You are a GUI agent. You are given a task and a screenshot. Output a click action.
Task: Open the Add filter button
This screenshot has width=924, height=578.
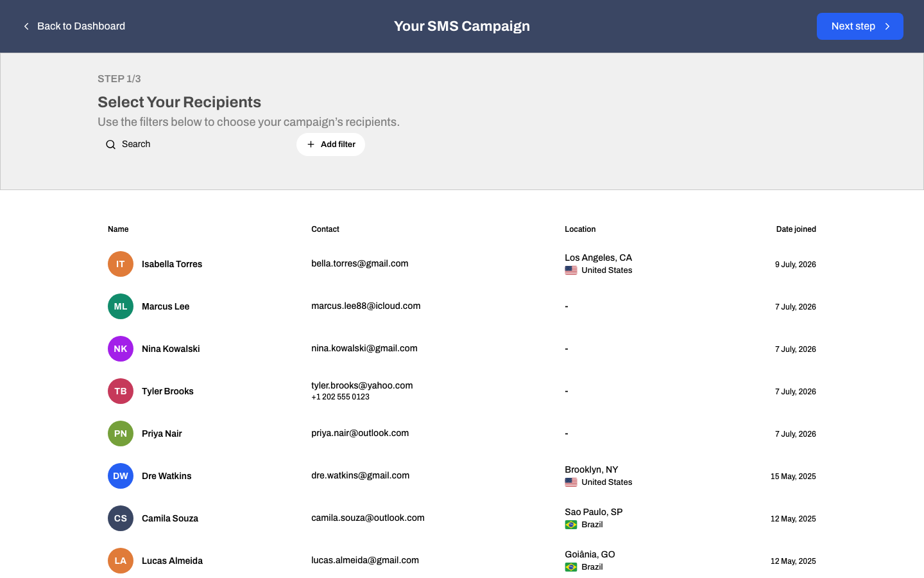click(x=330, y=144)
